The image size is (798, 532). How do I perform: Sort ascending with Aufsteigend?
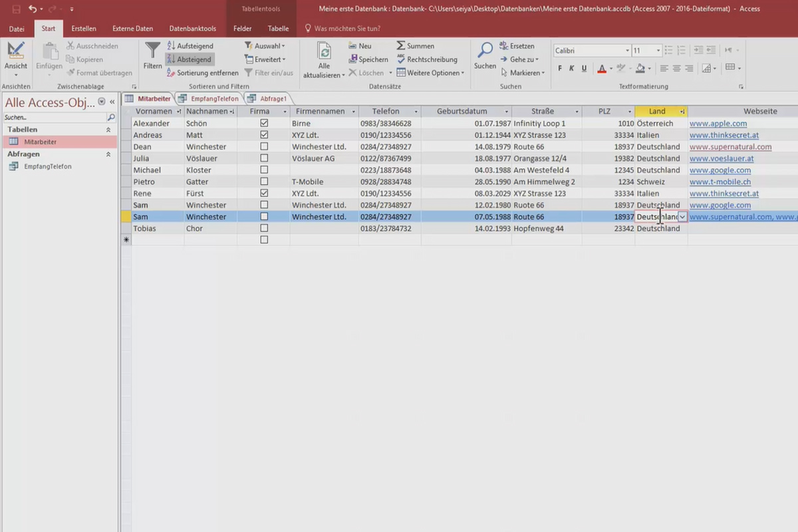(190, 46)
